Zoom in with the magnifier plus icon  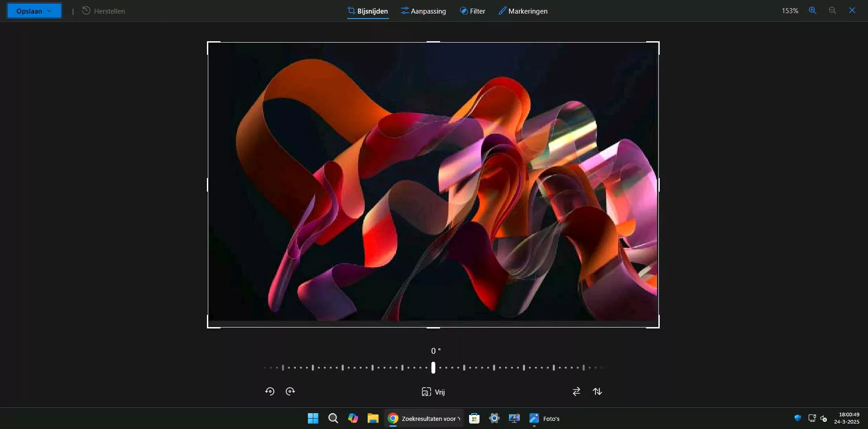tap(813, 10)
